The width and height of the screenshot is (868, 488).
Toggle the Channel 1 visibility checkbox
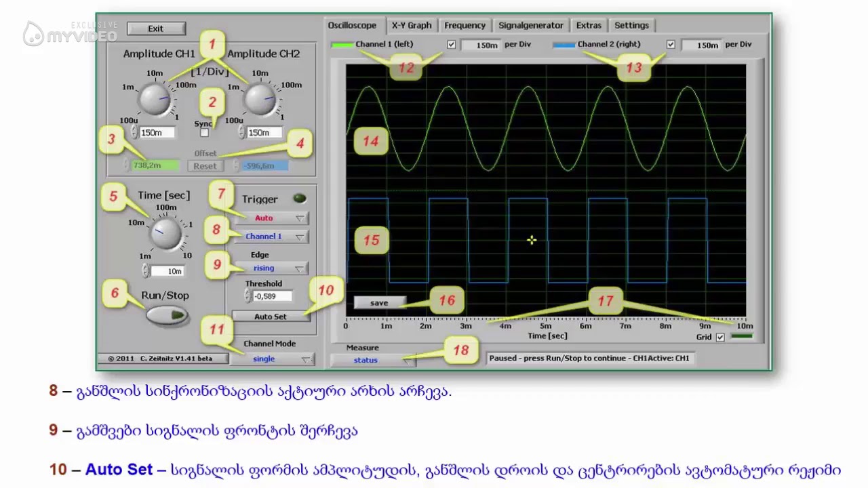pos(452,45)
